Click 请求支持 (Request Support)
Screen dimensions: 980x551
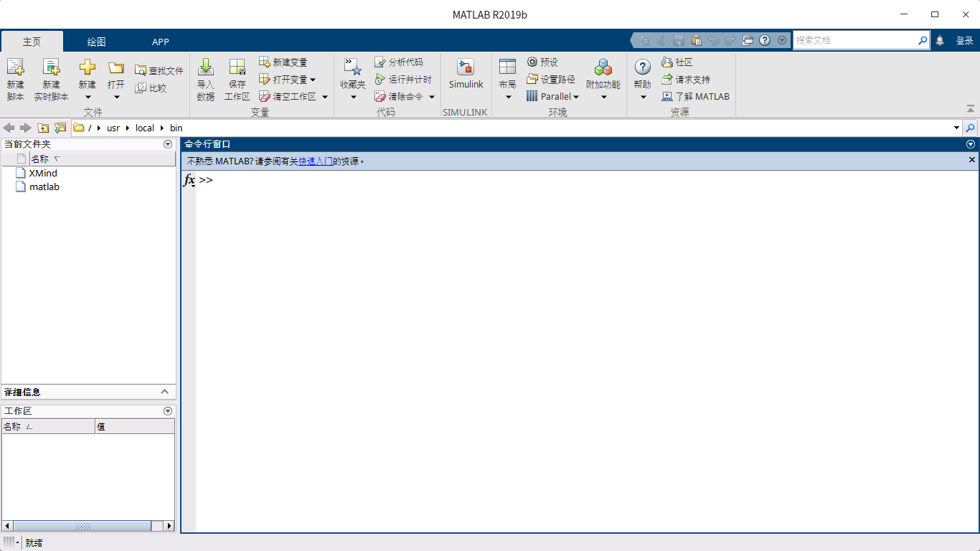(x=686, y=79)
